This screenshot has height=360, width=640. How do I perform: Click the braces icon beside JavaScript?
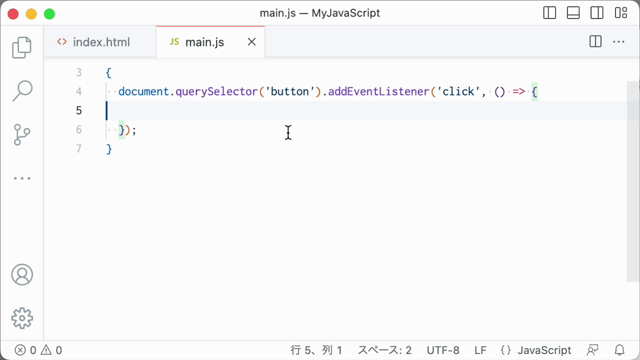[506, 350]
